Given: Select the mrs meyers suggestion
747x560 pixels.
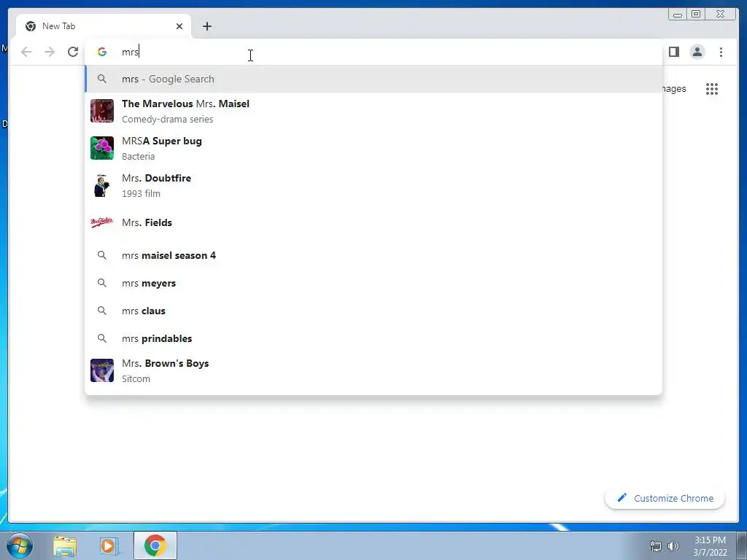Looking at the screenshot, I should click(373, 283).
